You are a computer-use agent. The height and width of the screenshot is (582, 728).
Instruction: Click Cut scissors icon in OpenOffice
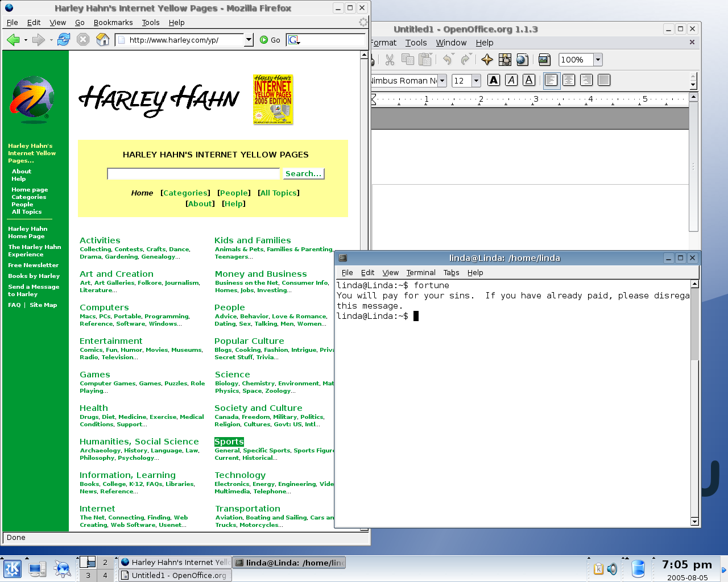click(x=390, y=60)
